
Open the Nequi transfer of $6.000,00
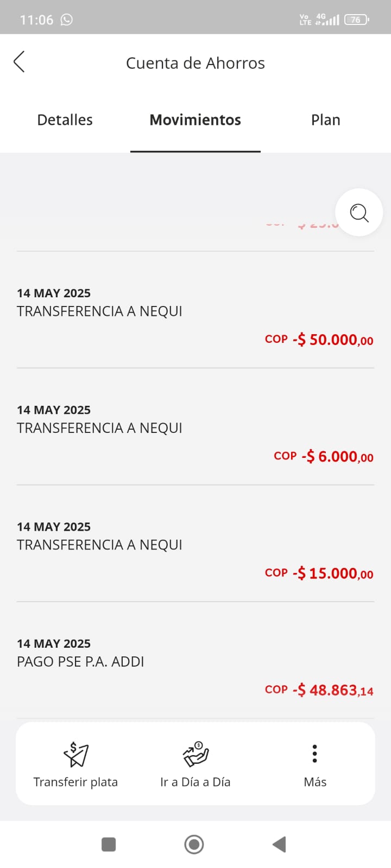(195, 432)
